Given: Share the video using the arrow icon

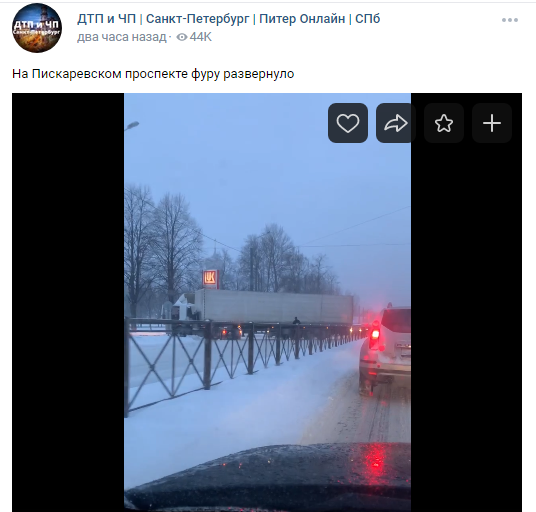Looking at the screenshot, I should [x=396, y=123].
